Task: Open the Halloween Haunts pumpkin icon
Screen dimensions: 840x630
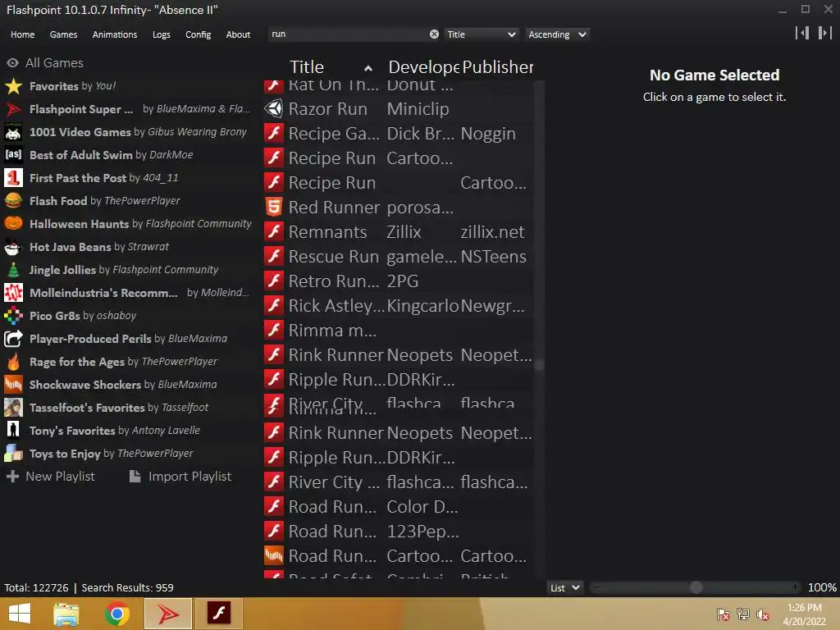Action: pos(13,223)
